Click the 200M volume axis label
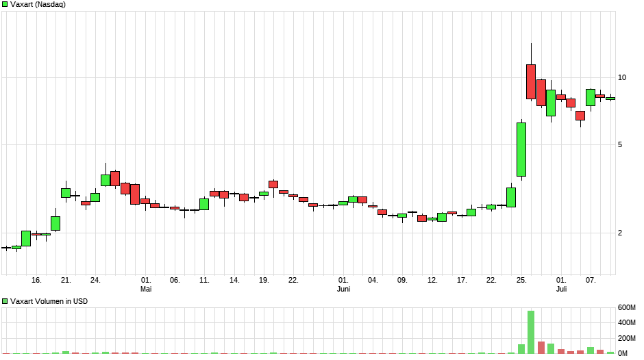Viewport: 644px width, 360px height. point(627,339)
